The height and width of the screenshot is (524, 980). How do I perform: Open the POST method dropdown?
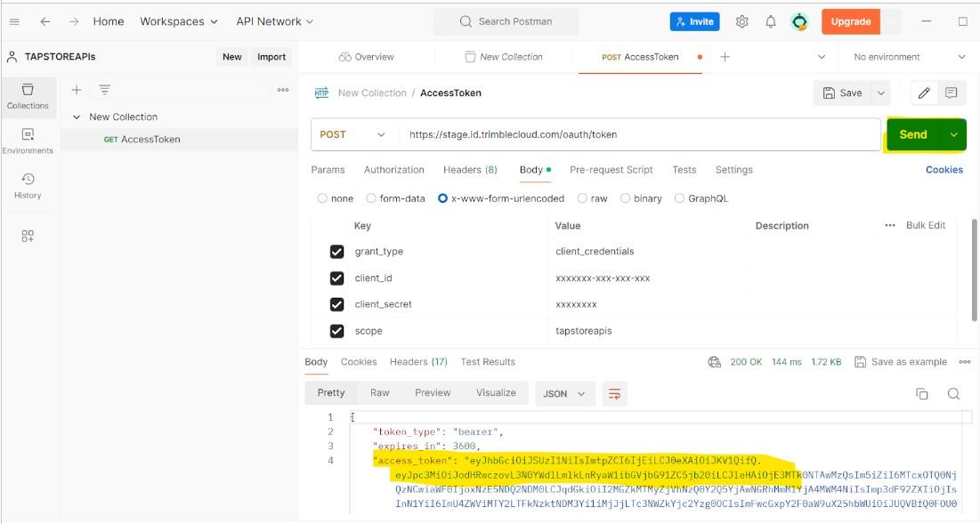(x=352, y=134)
